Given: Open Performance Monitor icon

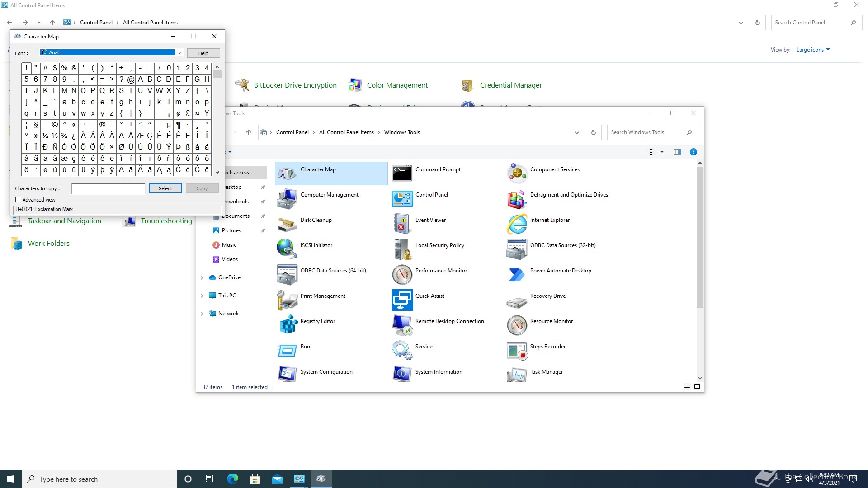Looking at the screenshot, I should 402,274.
